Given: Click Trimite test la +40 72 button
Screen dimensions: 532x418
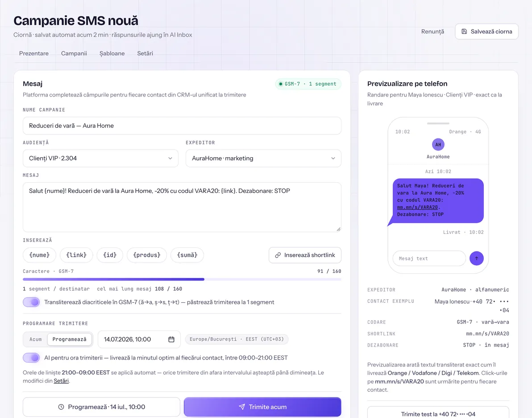Looking at the screenshot, I should pos(438,412).
